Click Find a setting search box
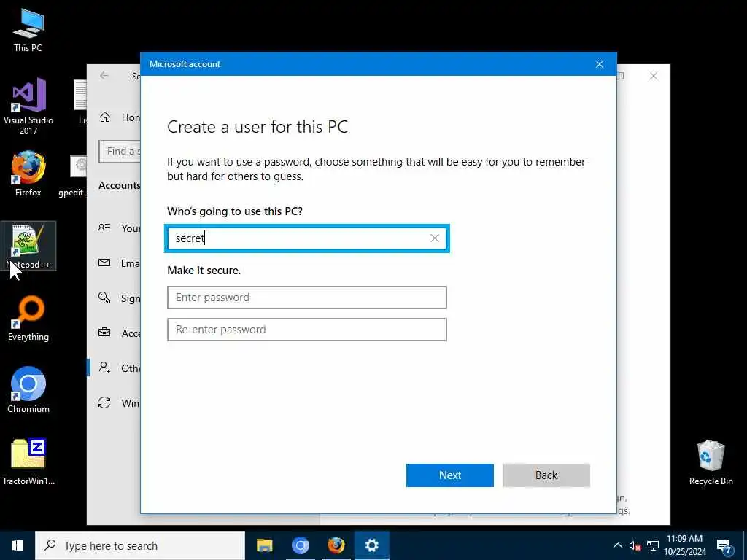This screenshot has height=560, width=747. [120, 152]
